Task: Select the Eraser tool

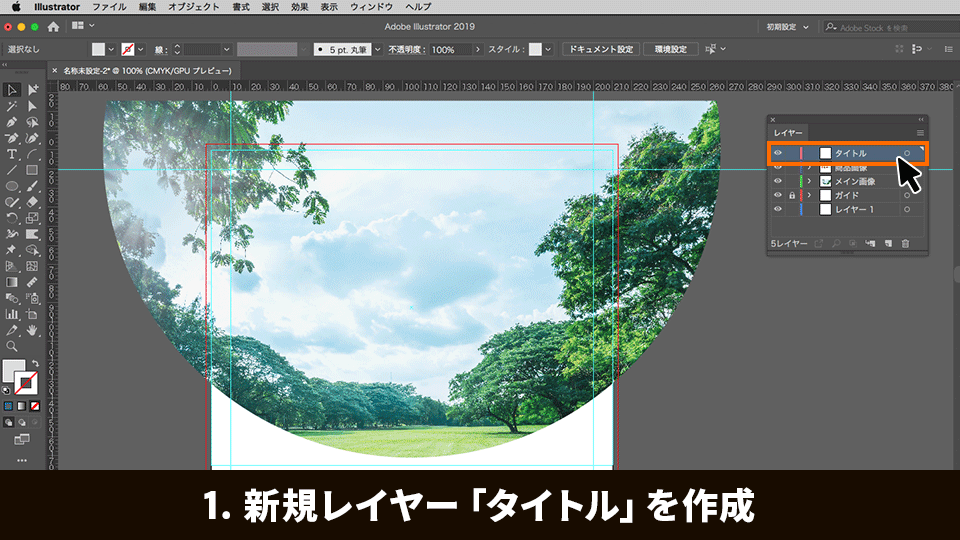Action: [x=32, y=202]
